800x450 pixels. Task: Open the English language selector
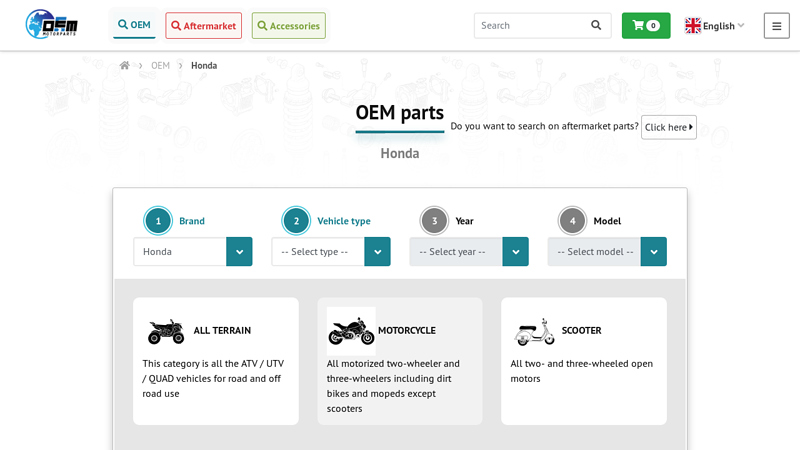pyautogui.click(x=715, y=26)
